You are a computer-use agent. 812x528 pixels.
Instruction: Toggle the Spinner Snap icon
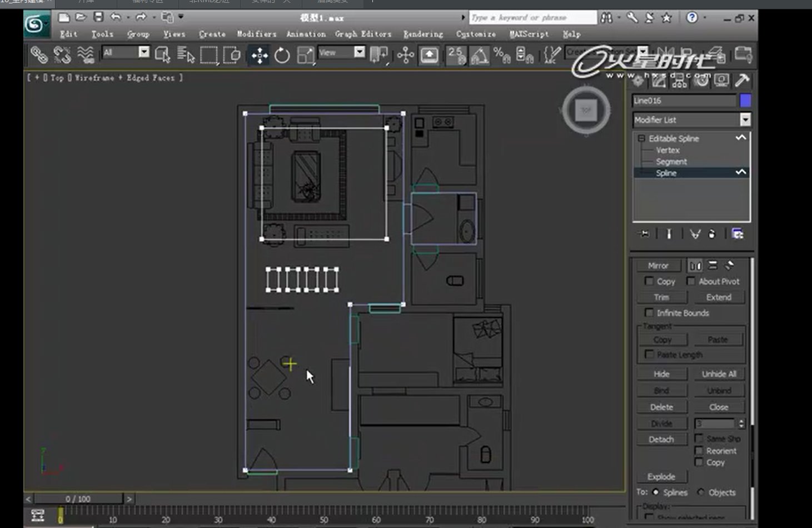tap(525, 55)
